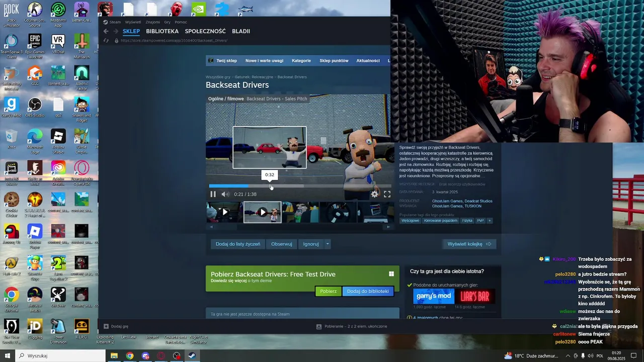
Task: Open Steam icon in taskbar
Action: pos(192,355)
